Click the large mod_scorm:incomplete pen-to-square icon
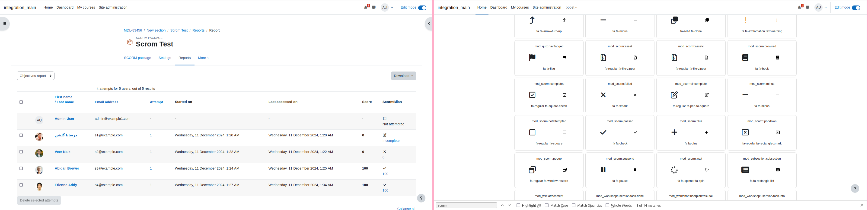868x210 pixels. pyautogui.click(x=674, y=95)
